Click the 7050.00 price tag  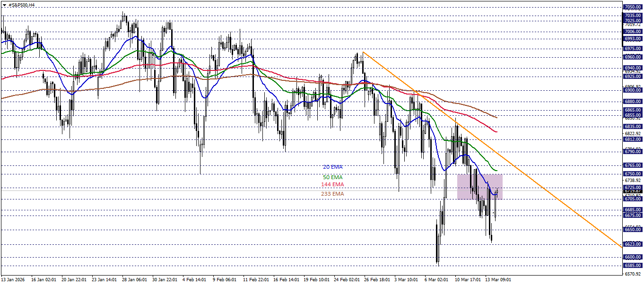pos(633,6)
